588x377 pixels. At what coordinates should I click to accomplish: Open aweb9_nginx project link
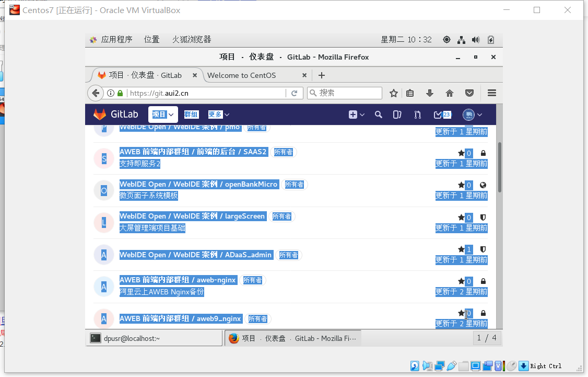click(x=181, y=318)
